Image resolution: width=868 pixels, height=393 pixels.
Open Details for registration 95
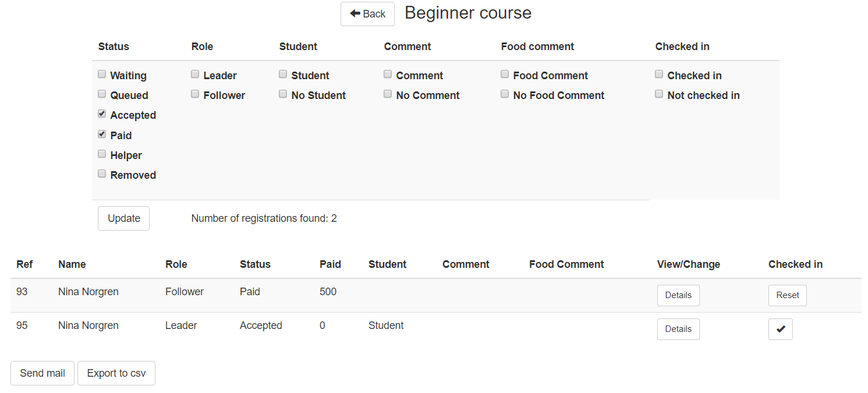pos(678,329)
